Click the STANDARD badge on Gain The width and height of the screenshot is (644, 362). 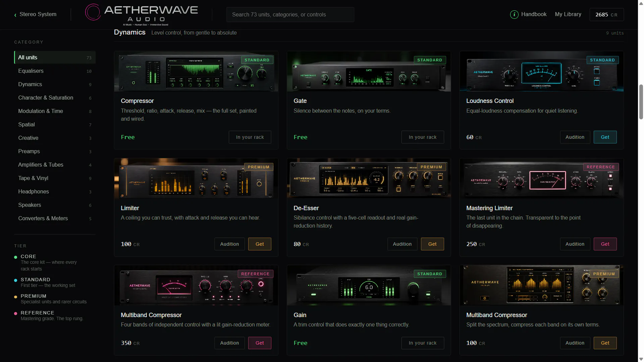coord(430,274)
